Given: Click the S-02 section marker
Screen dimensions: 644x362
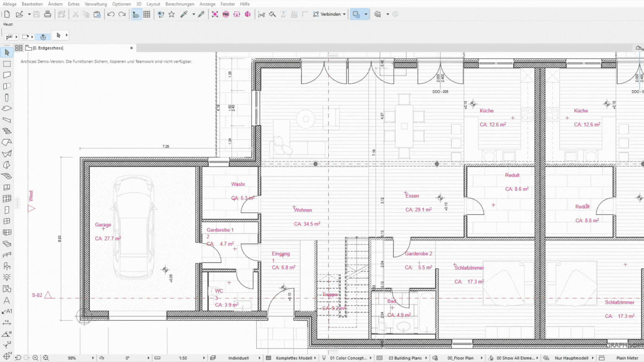Looking at the screenshot, I should (42, 295).
